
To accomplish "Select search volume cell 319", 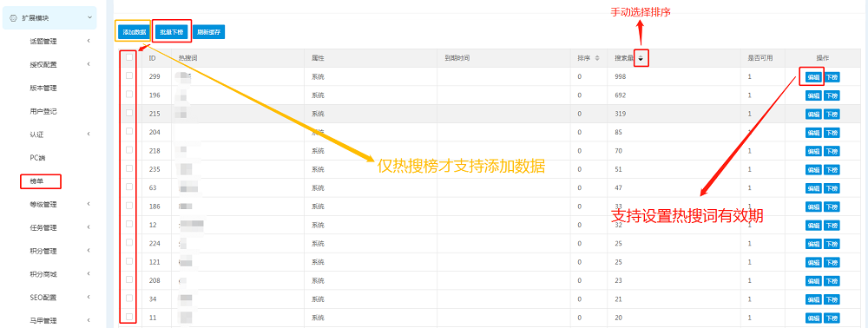I will [620, 114].
